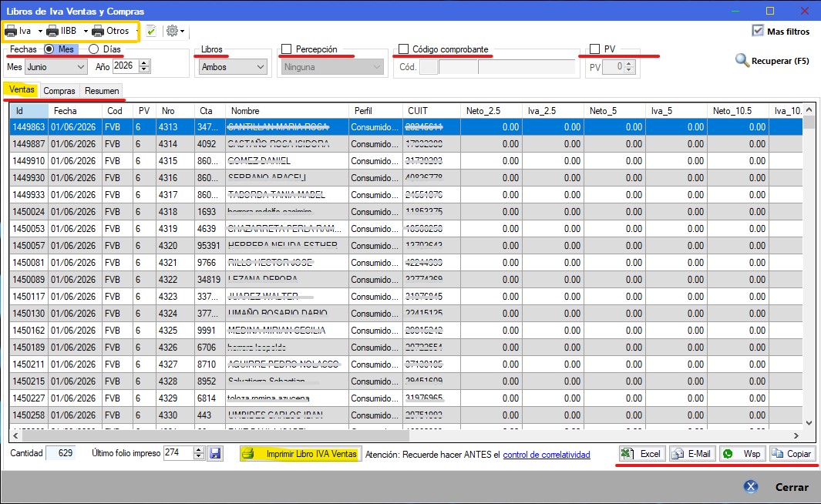Open the IIBB print dropdown arrow
This screenshot has height=504, width=821.
coord(86,32)
